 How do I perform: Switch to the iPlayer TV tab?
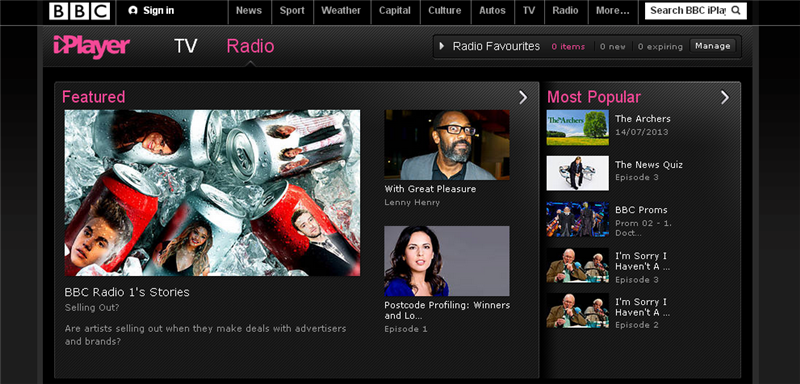click(x=186, y=46)
